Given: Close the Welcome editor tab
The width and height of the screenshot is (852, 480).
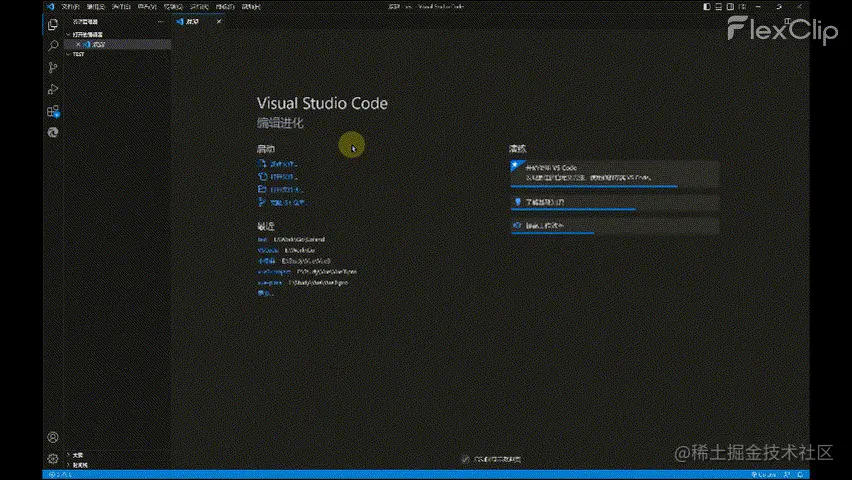Looking at the screenshot, I should [219, 22].
